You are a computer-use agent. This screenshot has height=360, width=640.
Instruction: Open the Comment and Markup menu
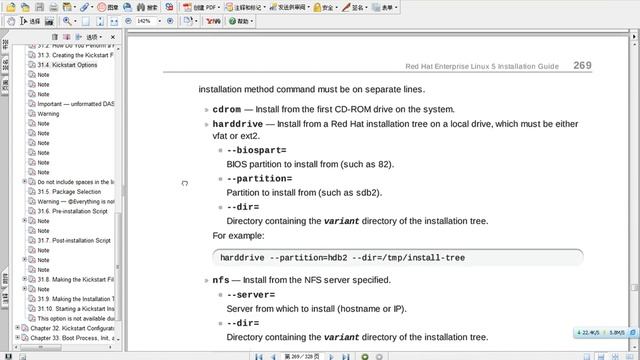tap(246, 7)
